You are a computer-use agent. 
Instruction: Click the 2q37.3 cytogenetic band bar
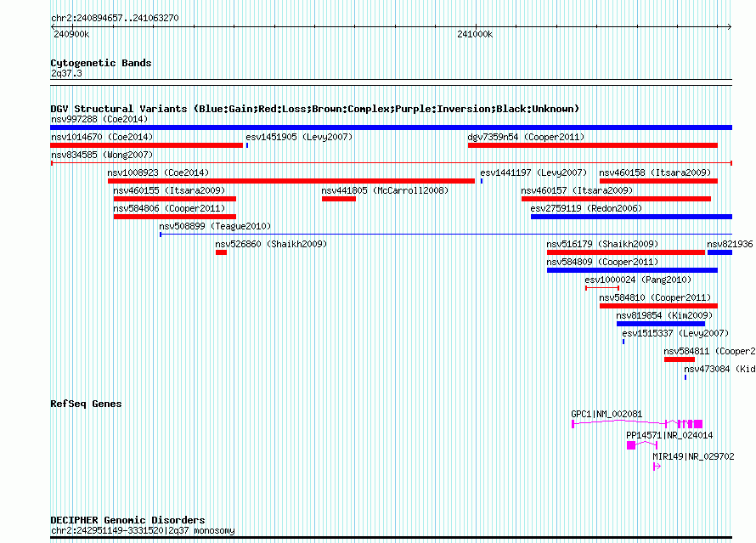pyautogui.click(x=391, y=82)
